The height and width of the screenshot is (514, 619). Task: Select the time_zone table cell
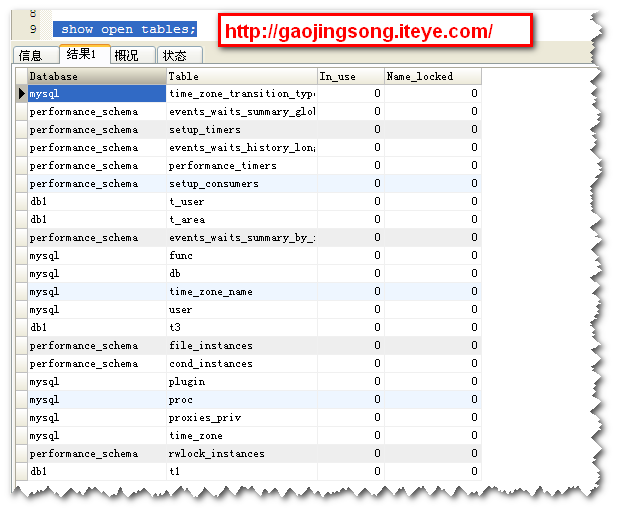point(242,435)
